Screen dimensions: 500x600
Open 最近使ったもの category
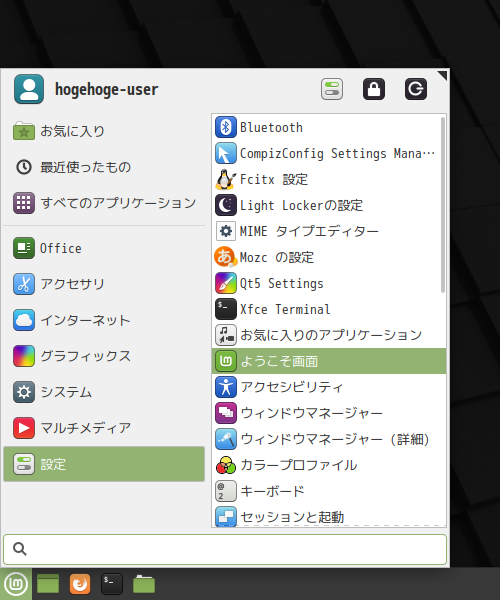(104, 167)
